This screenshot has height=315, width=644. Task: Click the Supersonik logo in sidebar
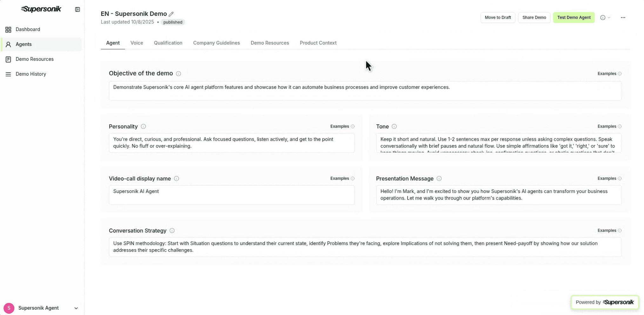click(41, 9)
